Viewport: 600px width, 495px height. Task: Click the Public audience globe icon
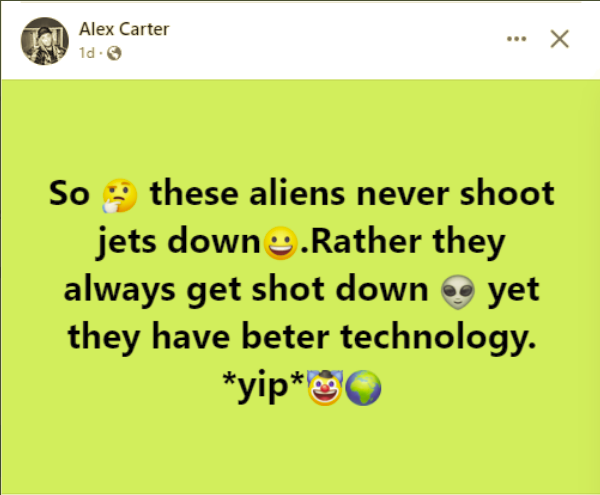click(114, 53)
